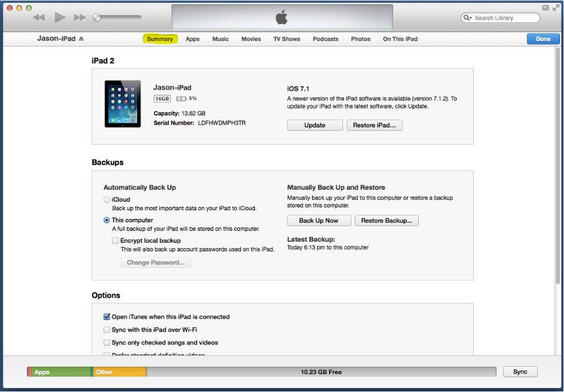Click the Restore Backup... button
Screen dimensions: 564x392
(387, 221)
